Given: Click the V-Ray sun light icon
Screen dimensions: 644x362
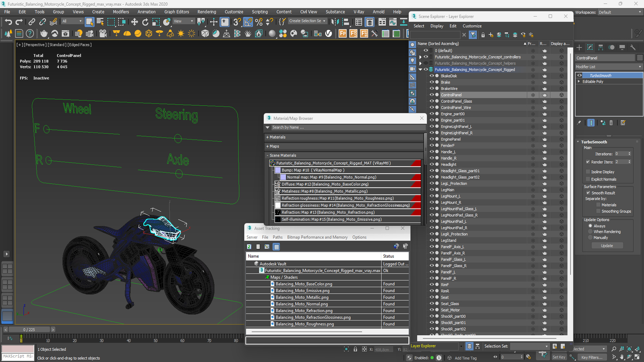Looking at the screenshot, I should coord(181,34).
